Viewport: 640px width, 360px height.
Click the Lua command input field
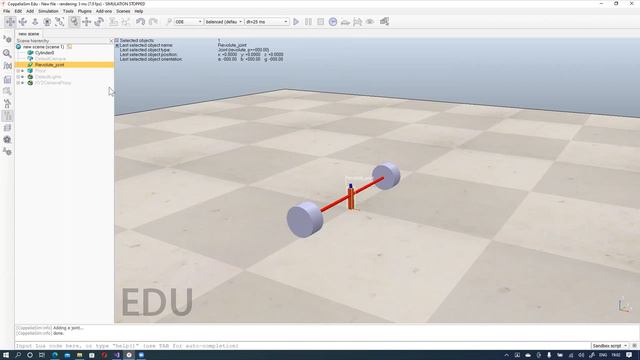(x=302, y=346)
